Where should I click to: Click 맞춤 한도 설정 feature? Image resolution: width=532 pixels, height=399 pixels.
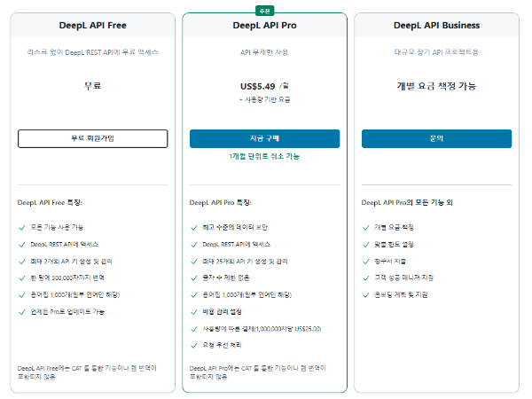pyautogui.click(x=394, y=245)
